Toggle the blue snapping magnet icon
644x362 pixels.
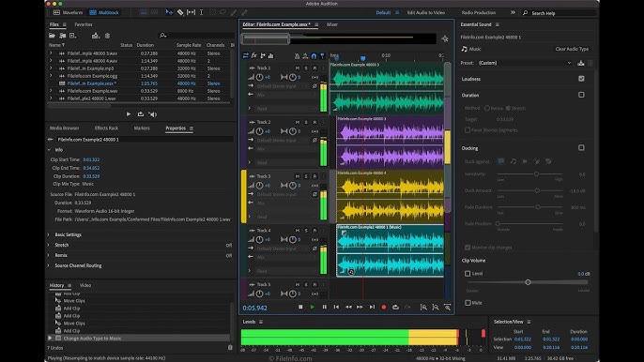point(314,56)
